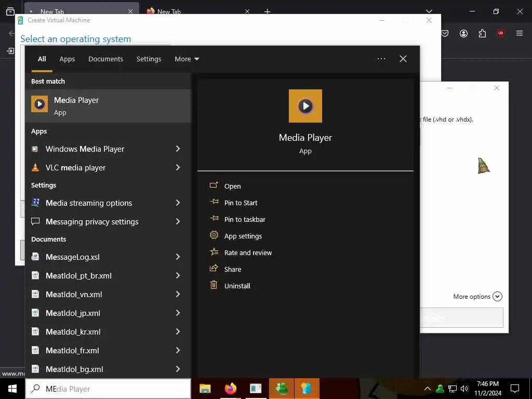Click the Pin to Start pin icon
This screenshot has width=532, height=399.
(214, 202)
